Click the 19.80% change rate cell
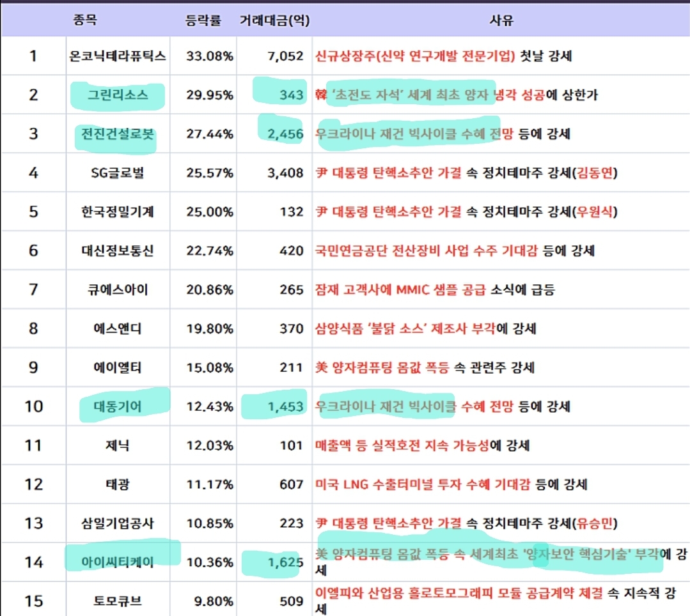 [x=210, y=328]
